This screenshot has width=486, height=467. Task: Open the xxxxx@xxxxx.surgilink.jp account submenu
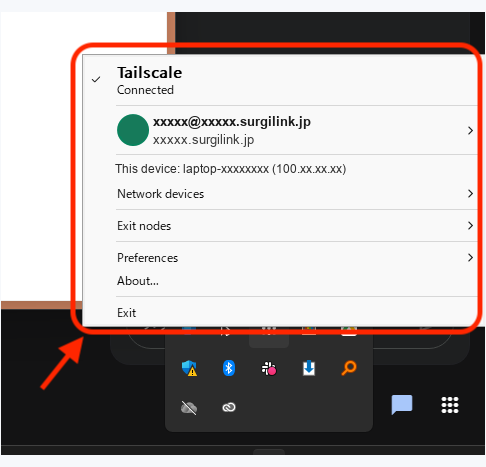pyautogui.click(x=280, y=130)
